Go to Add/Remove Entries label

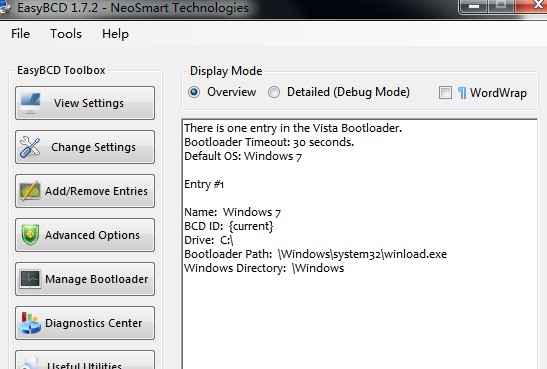point(96,191)
